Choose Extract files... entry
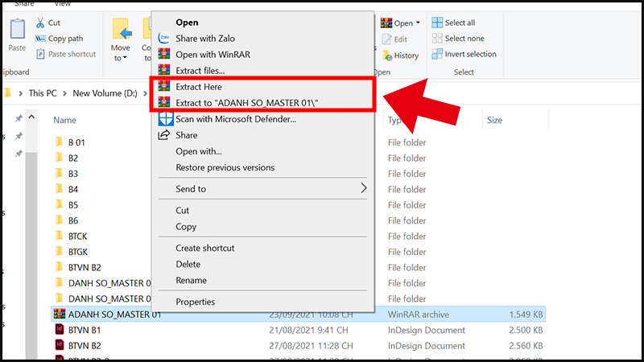 click(200, 71)
